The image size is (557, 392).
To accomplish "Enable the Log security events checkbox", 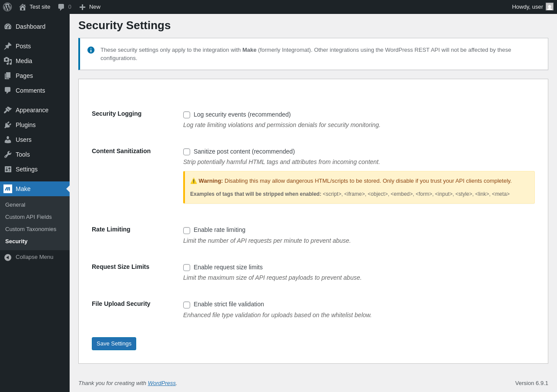I will click(187, 115).
